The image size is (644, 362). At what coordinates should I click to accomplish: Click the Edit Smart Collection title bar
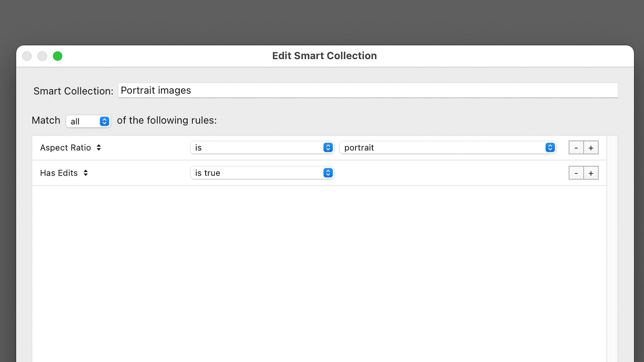(x=324, y=56)
